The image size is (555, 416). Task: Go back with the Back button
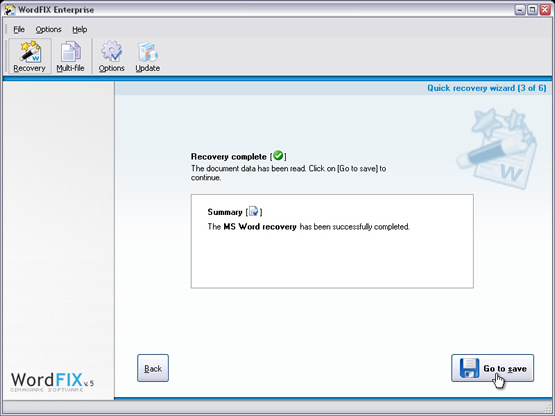(153, 368)
